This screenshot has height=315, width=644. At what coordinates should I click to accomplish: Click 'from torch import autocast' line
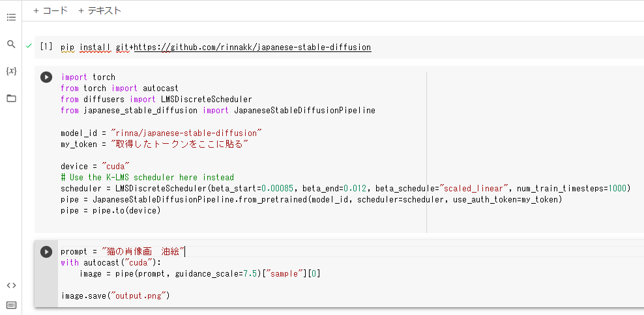[119, 88]
